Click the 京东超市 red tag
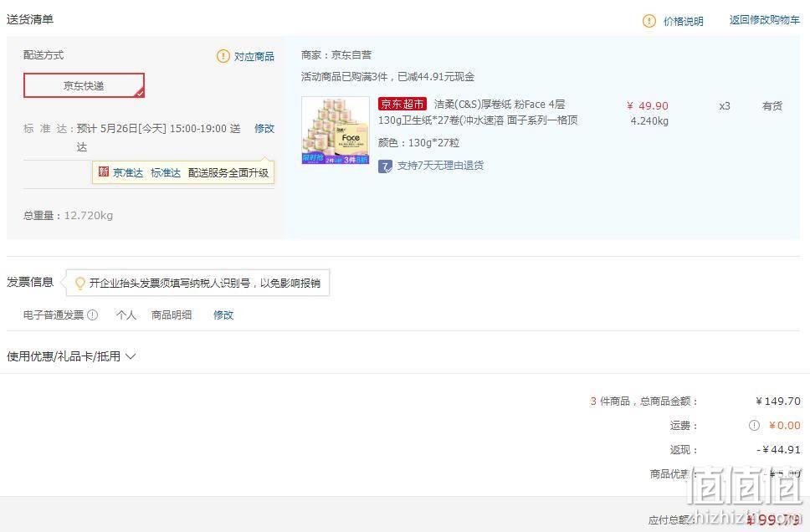This screenshot has width=810, height=532. pyautogui.click(x=402, y=104)
